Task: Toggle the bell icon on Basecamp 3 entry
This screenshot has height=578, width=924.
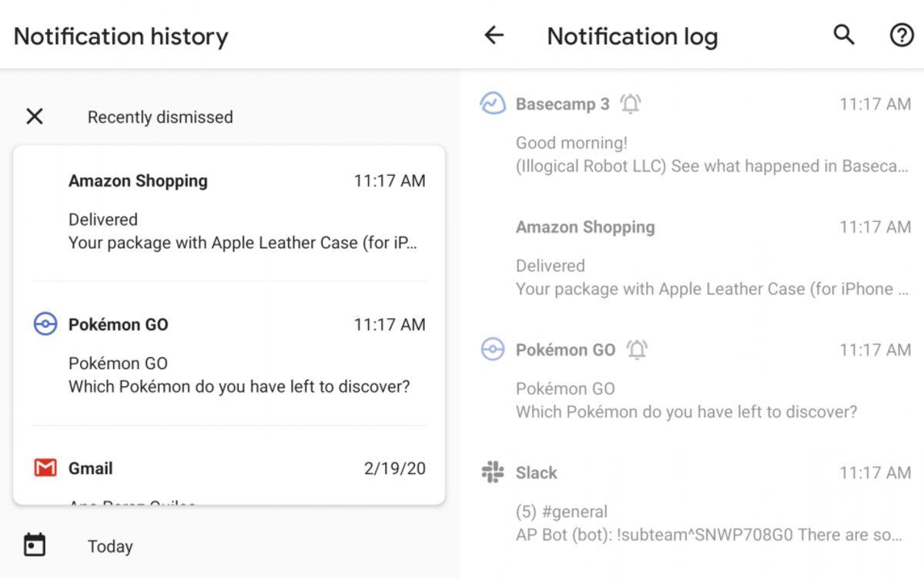Action: click(631, 104)
